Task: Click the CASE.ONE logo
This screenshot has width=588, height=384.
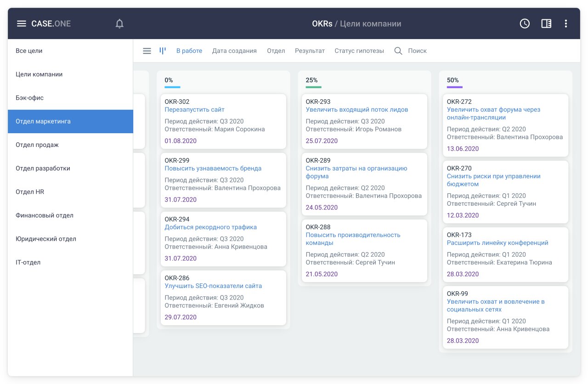Action: pos(51,24)
